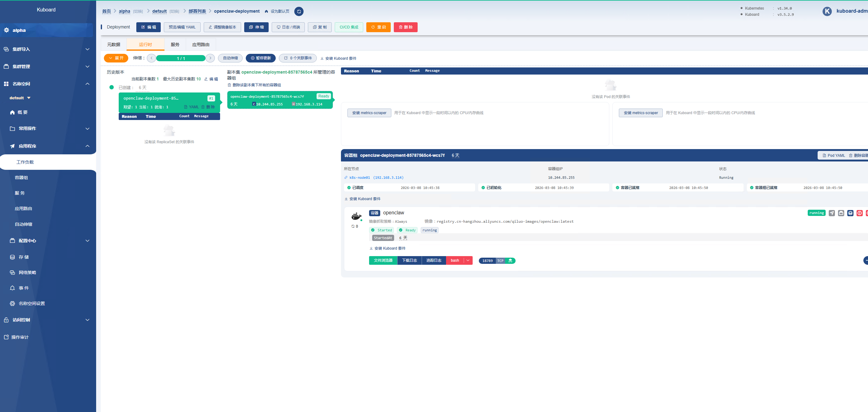Toggle the 展开 expand button
Screen dimensions: 868x412
(x=116, y=58)
